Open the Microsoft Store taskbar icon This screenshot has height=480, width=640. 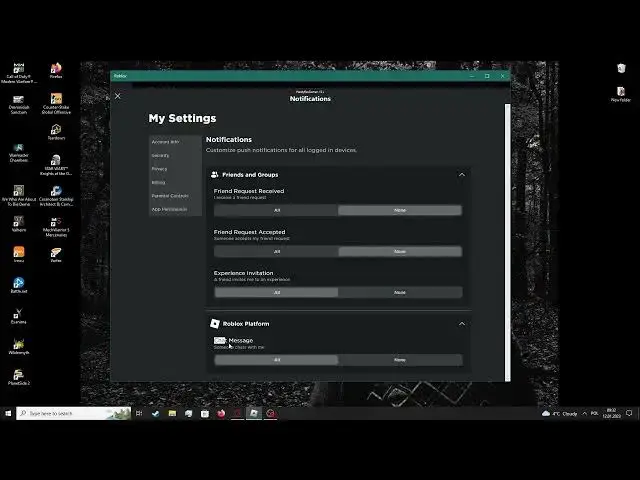(x=205, y=413)
